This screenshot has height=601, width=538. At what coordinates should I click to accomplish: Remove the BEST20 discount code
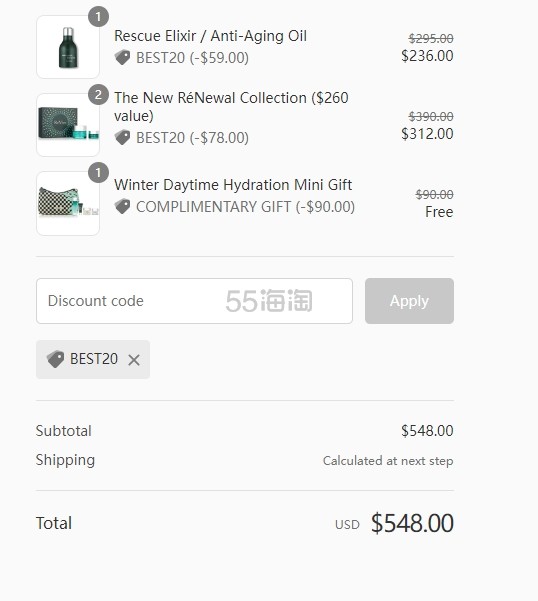(134, 360)
